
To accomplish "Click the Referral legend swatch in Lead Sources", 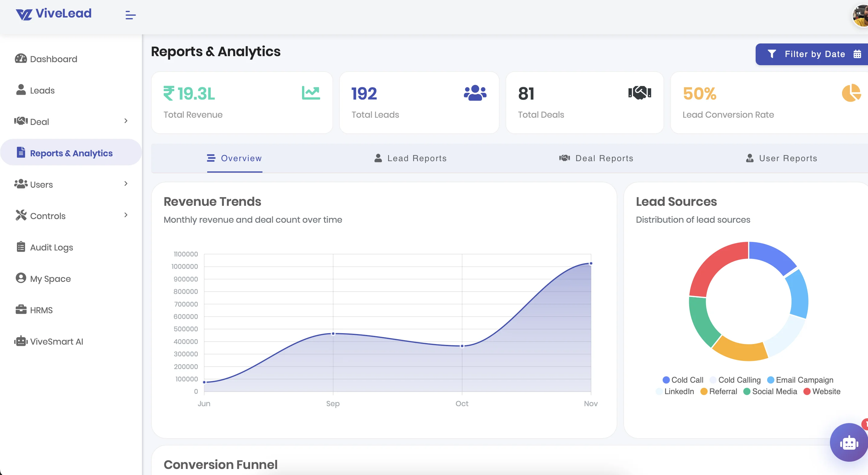I will click(x=704, y=391).
